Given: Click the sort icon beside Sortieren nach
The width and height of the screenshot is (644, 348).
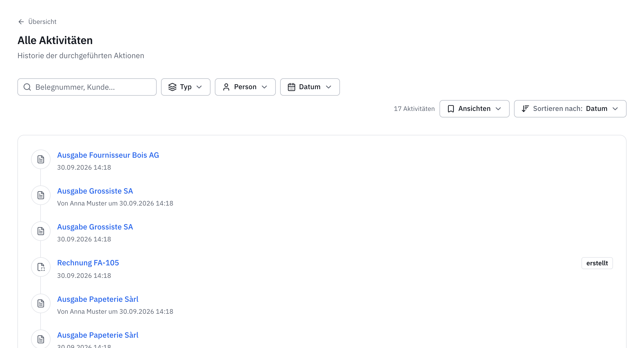Looking at the screenshot, I should 525,109.
